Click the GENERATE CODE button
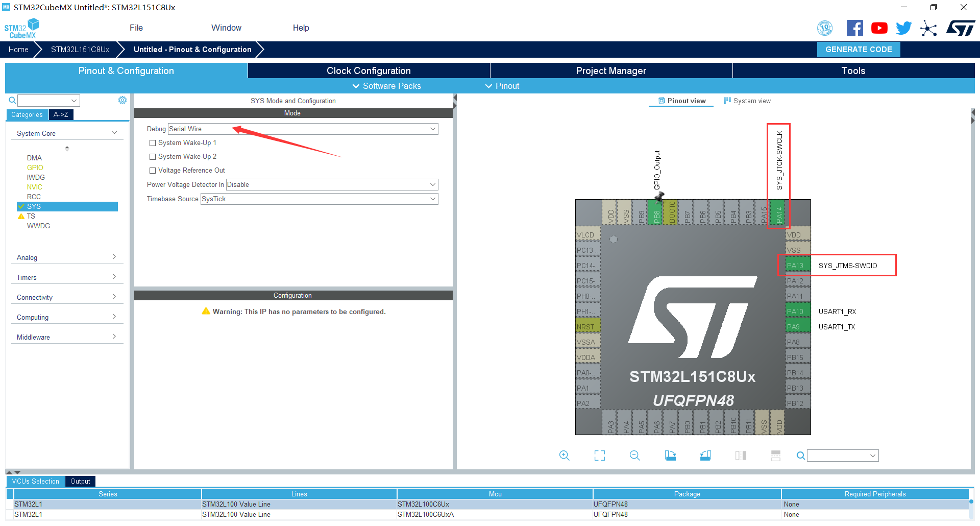This screenshot has height=526, width=980. (x=859, y=50)
